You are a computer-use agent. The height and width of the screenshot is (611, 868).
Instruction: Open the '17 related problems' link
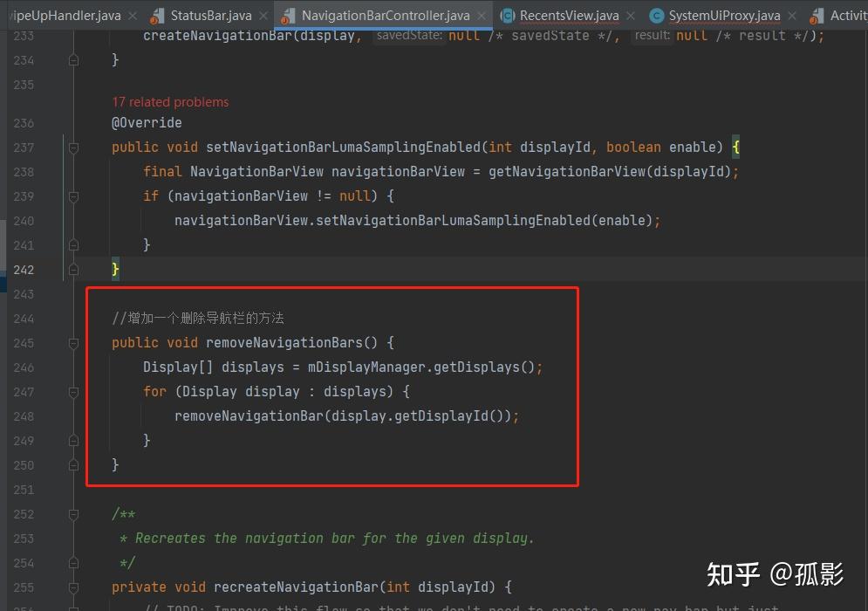tap(170, 102)
